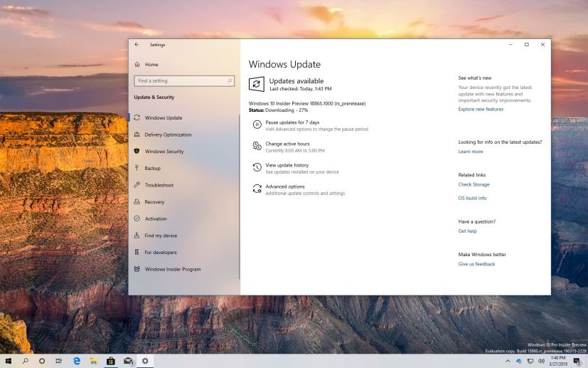Click the Settings sidebar scrollbar
The image size is (588, 368).
point(239,196)
